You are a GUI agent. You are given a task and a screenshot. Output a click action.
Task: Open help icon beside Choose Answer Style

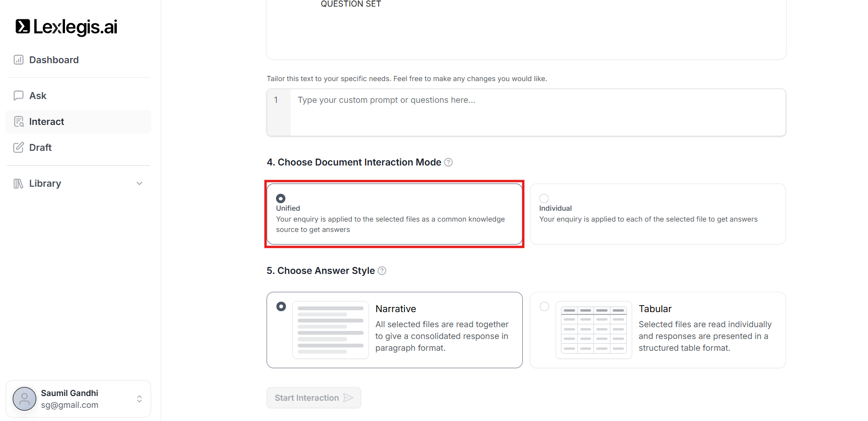tap(382, 271)
